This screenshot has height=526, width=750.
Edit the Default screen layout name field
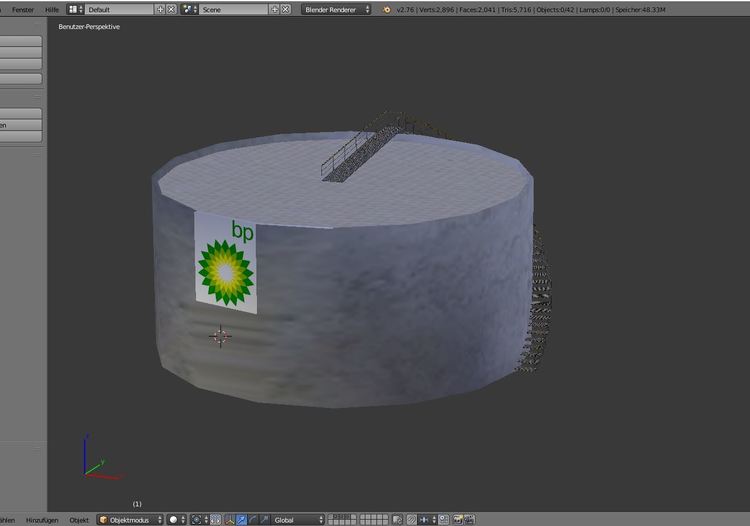(x=119, y=9)
